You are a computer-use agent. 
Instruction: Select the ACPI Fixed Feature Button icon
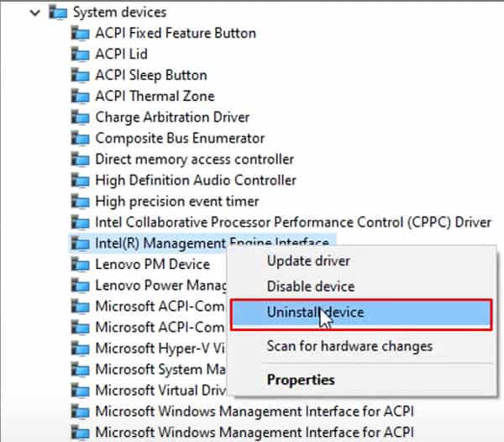click(x=80, y=33)
